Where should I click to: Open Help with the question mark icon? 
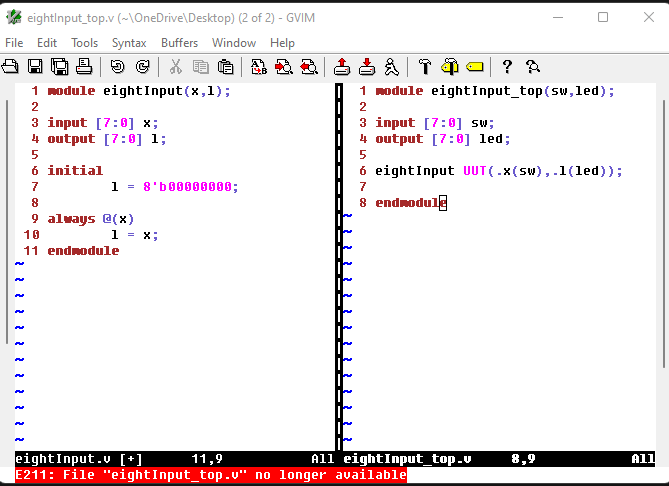pyautogui.click(x=507, y=67)
